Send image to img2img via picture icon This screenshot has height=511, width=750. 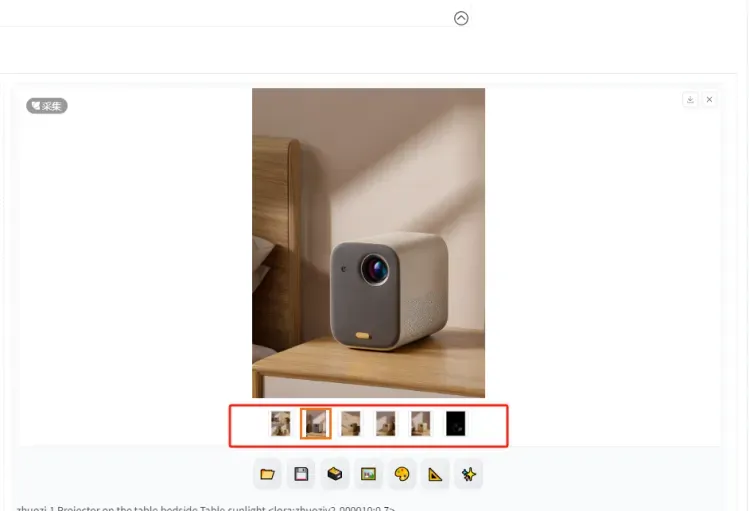click(368, 474)
